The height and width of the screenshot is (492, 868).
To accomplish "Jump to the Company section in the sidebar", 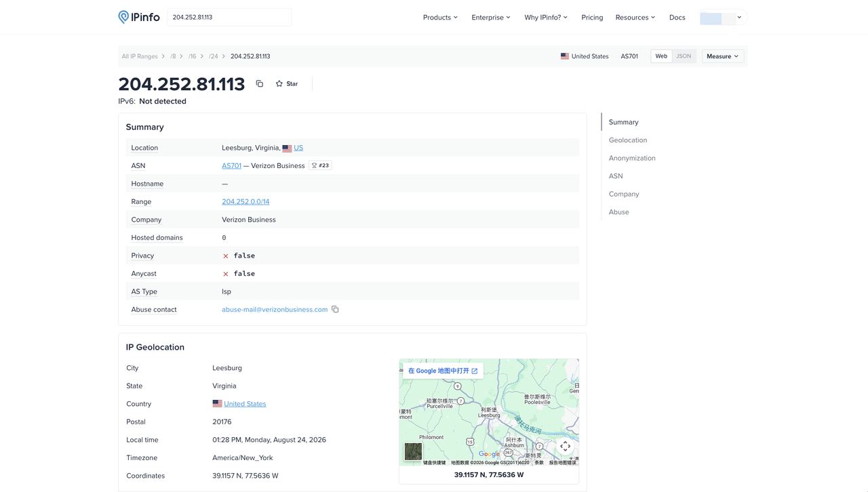I will pos(624,194).
